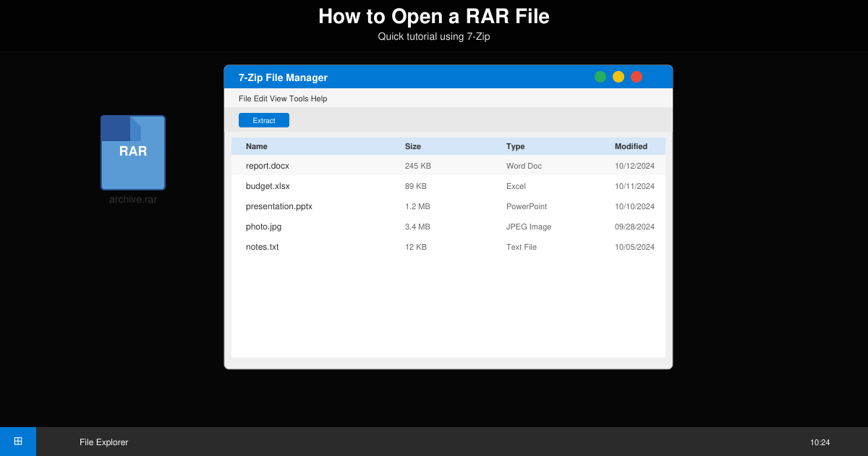Click the 10/12/2024 modified date
The height and width of the screenshot is (456, 868).
point(634,166)
